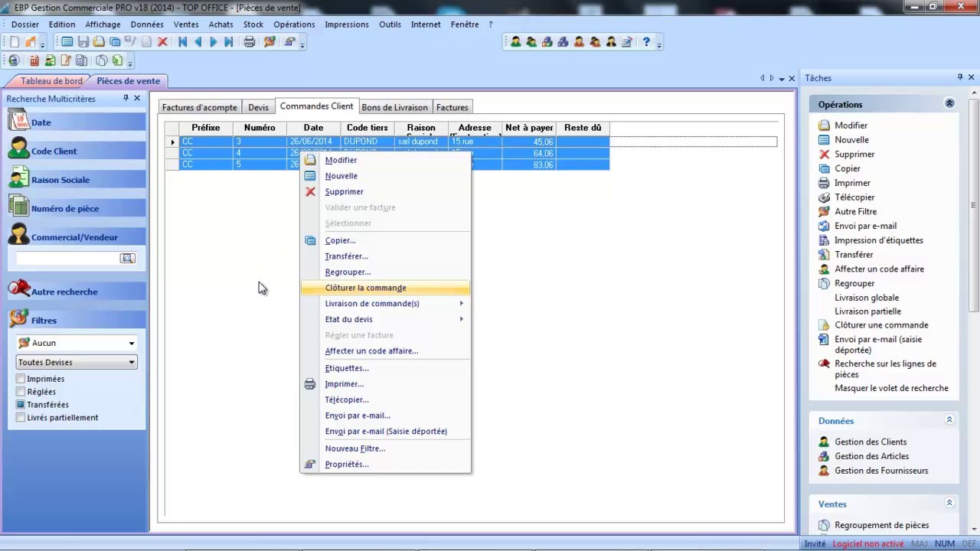The height and width of the screenshot is (551, 980).
Task: Click the filter icon toolbar button
Action: (269, 42)
